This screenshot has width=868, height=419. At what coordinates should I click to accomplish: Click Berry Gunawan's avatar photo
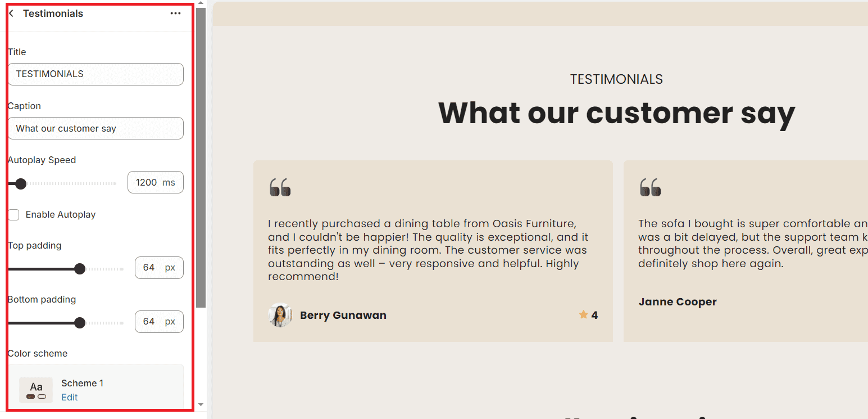280,315
